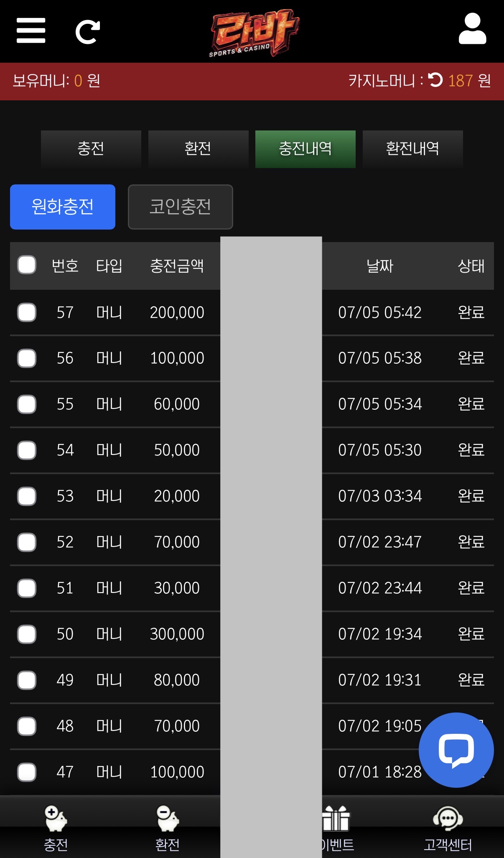The height and width of the screenshot is (858, 504).
Task: Open the user profile icon
Action: click(x=472, y=28)
